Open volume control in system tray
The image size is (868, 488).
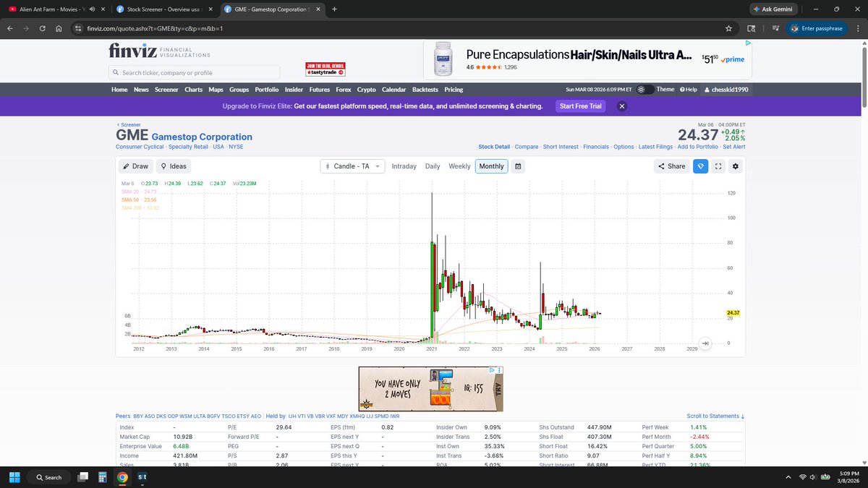click(x=812, y=477)
